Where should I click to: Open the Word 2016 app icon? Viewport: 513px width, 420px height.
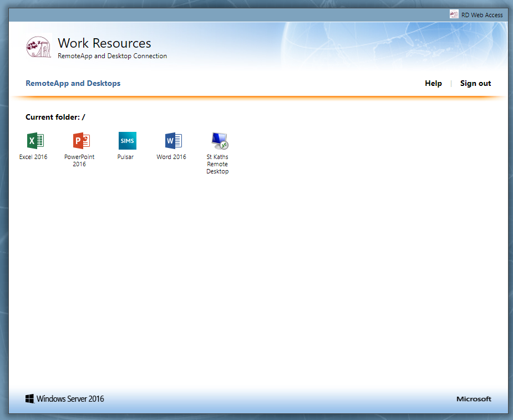coord(174,141)
